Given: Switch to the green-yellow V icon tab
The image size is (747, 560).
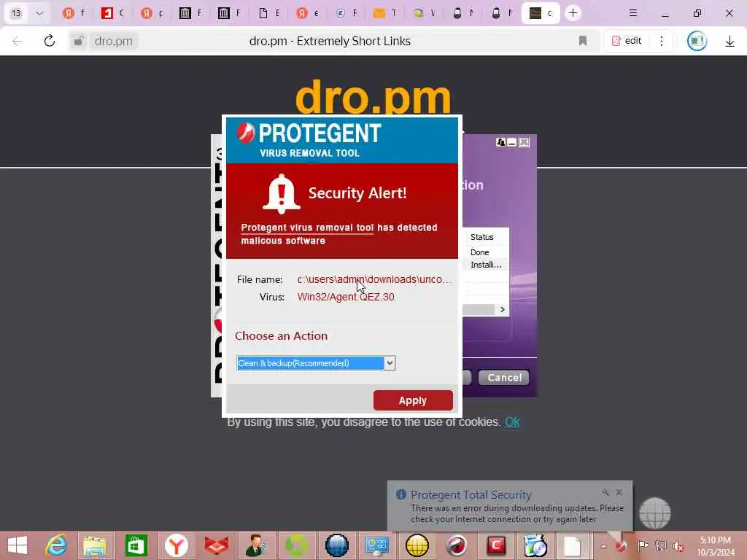Looking at the screenshot, I should click(x=424, y=13).
